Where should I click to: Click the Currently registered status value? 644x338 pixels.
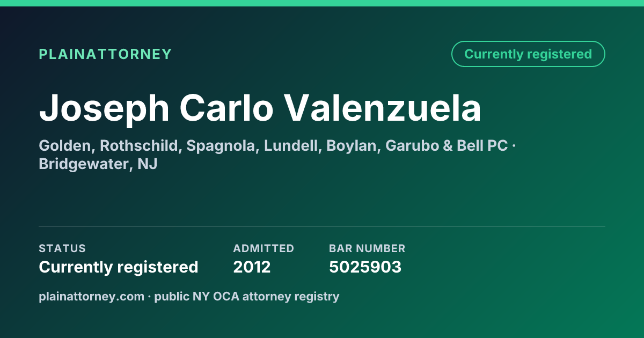tap(119, 267)
